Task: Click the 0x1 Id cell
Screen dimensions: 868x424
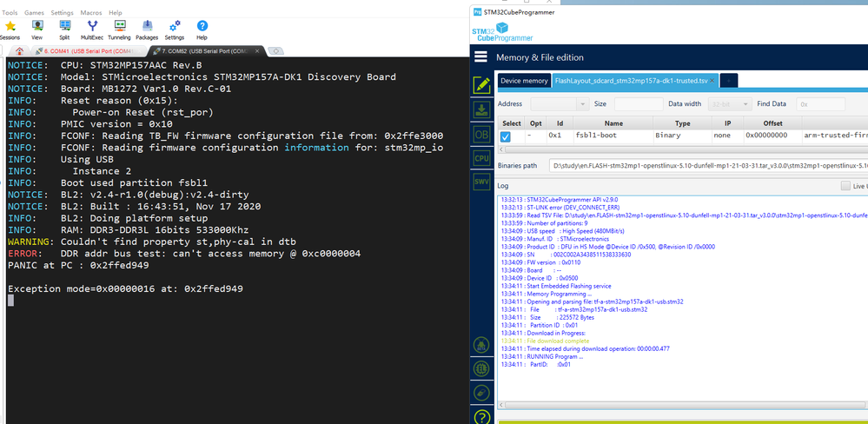Action: click(x=559, y=136)
